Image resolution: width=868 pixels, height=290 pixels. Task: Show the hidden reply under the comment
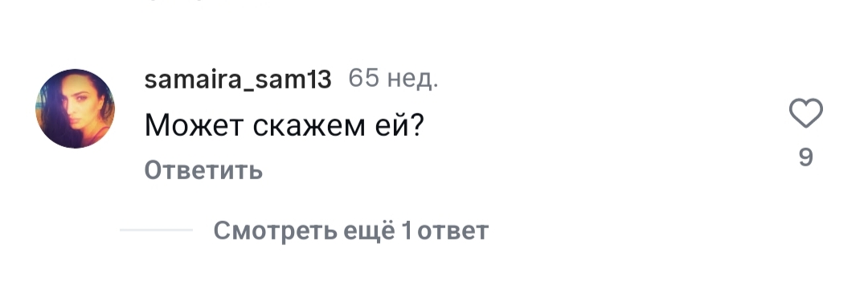[x=351, y=231]
